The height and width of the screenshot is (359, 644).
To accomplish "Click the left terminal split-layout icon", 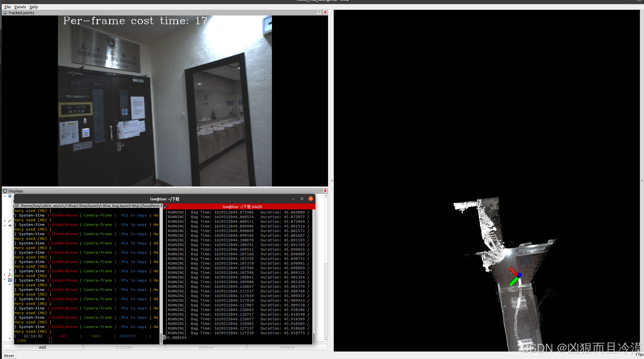I will (17, 206).
